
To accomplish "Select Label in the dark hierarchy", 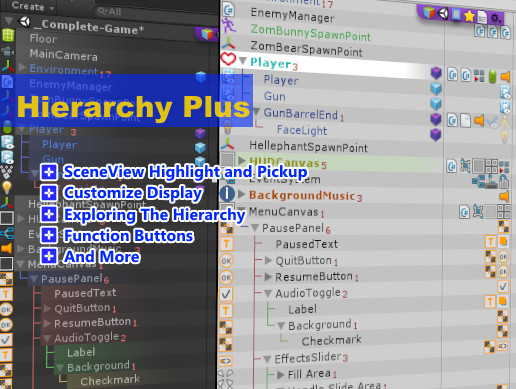I will pos(81,352).
